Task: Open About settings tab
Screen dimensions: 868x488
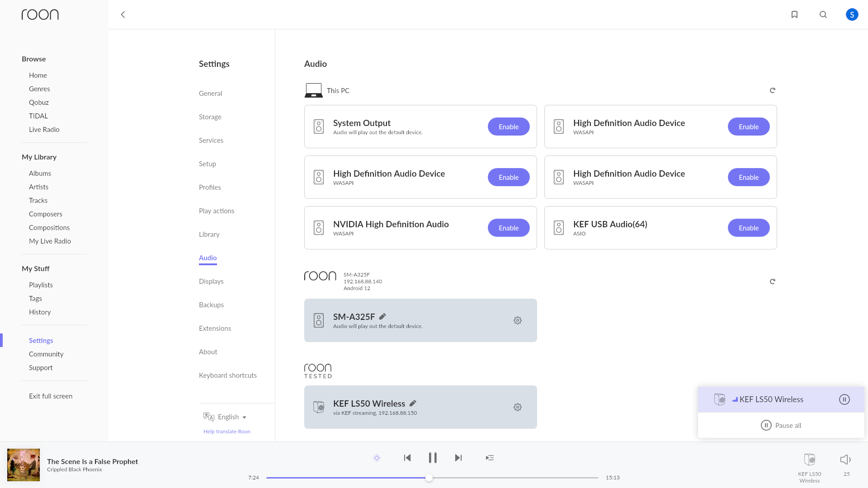Action: 208,352
